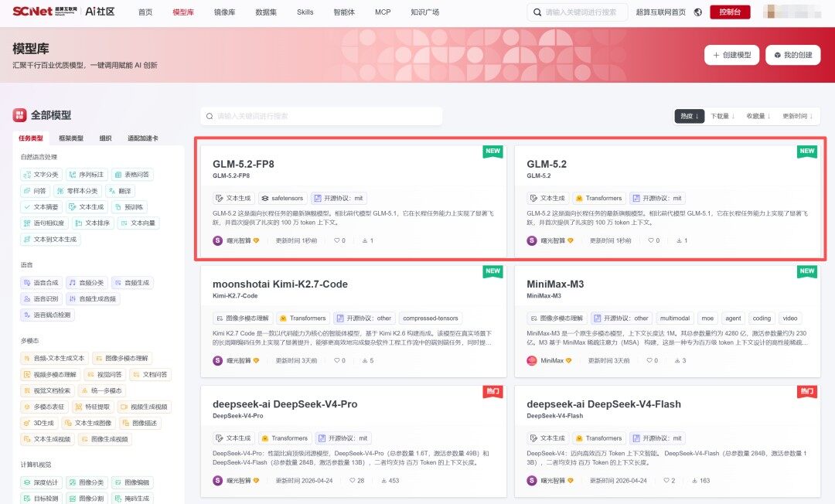Sort models by 下载量
Viewport: 835px width, 504px height.
[723, 116]
